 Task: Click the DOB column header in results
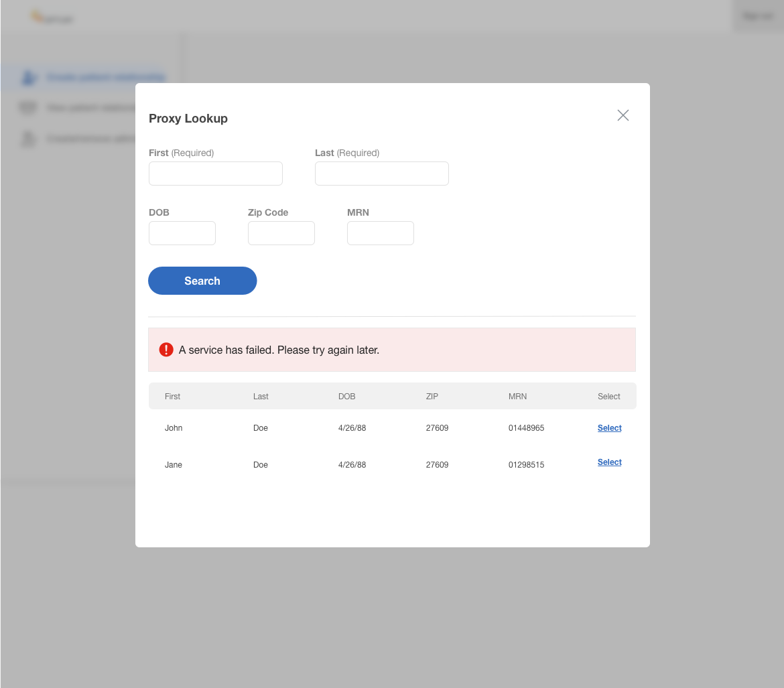point(346,397)
